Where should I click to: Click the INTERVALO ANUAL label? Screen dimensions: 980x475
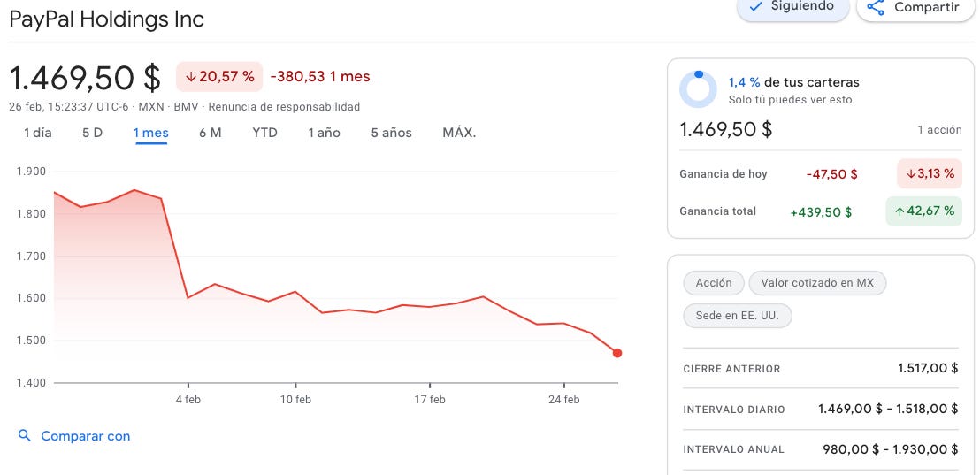point(733,449)
